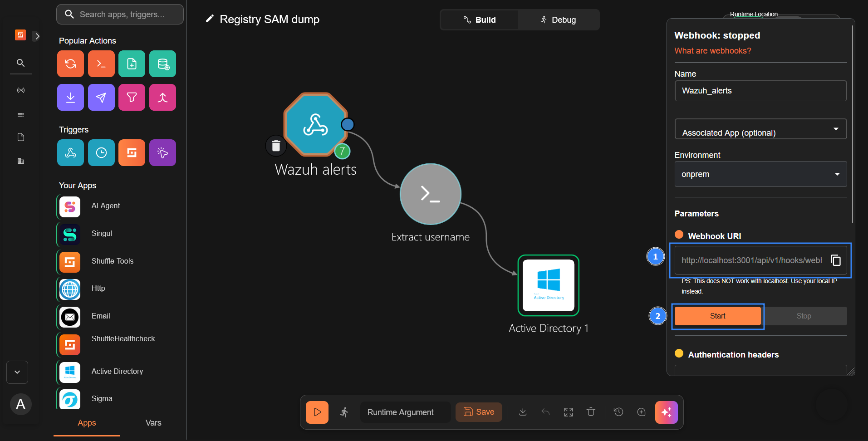Open the Associated App dropdown
Viewport: 868px width, 441px height.
pyautogui.click(x=761, y=129)
